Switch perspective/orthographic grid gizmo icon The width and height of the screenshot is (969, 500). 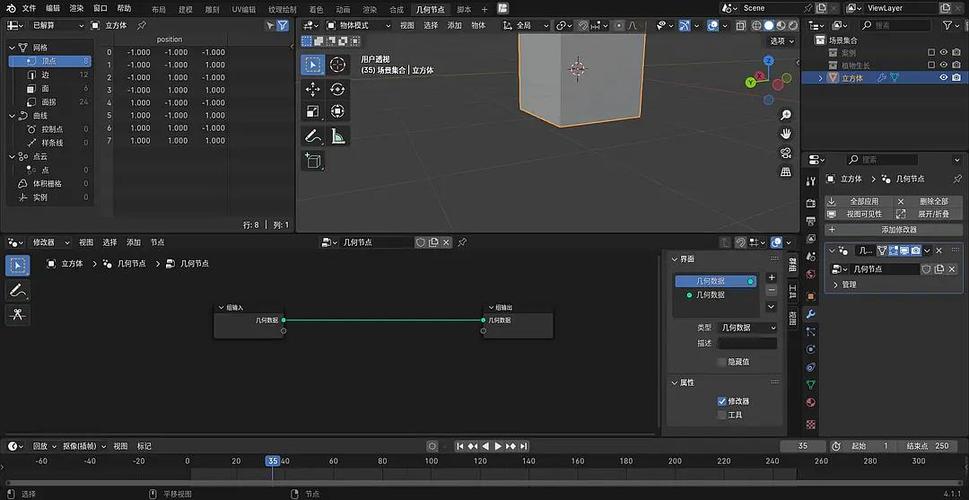[x=786, y=172]
